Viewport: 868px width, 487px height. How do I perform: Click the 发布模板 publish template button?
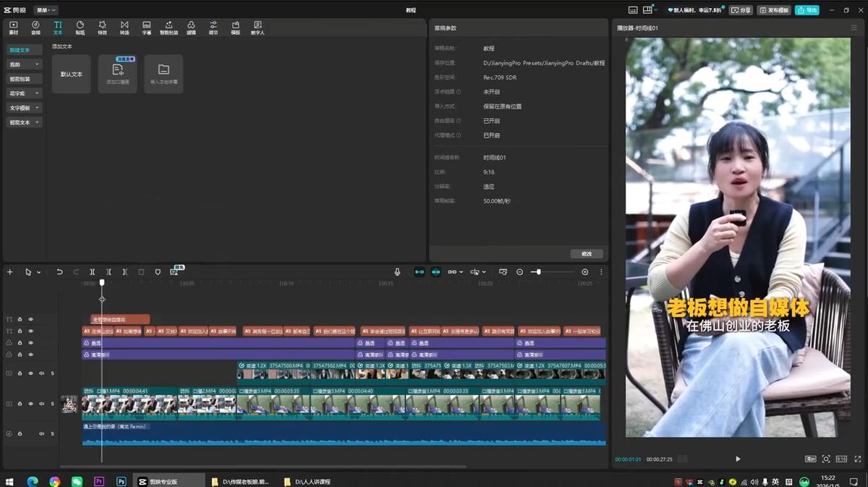[774, 10]
